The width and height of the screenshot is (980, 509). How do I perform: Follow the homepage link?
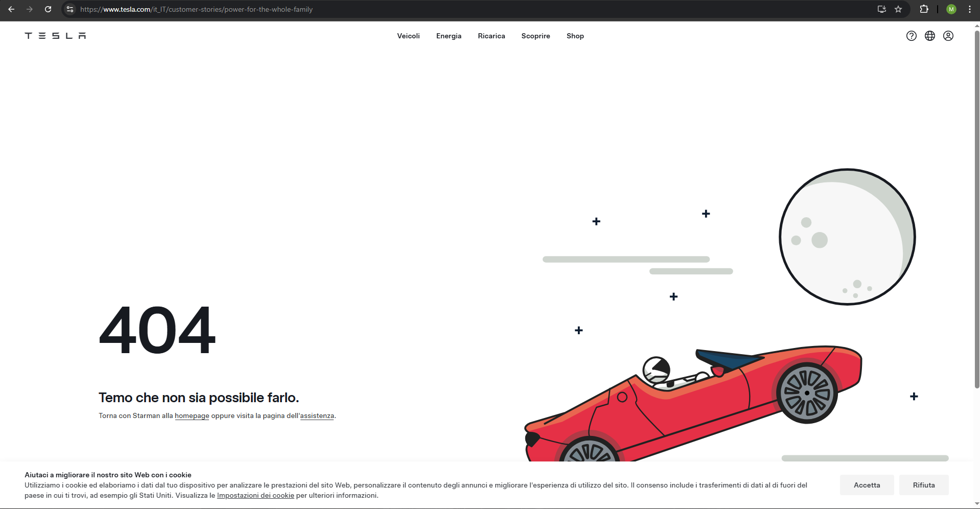pos(192,416)
